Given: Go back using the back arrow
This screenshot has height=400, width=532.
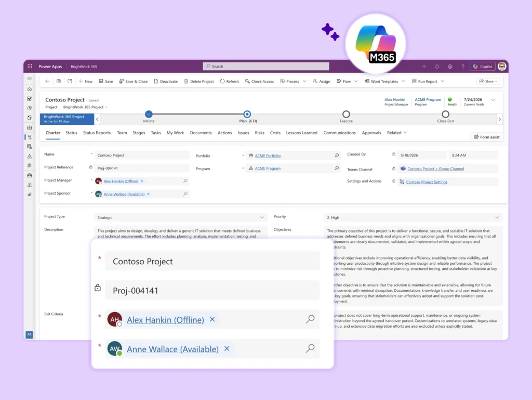Looking at the screenshot, I should coord(47,82).
